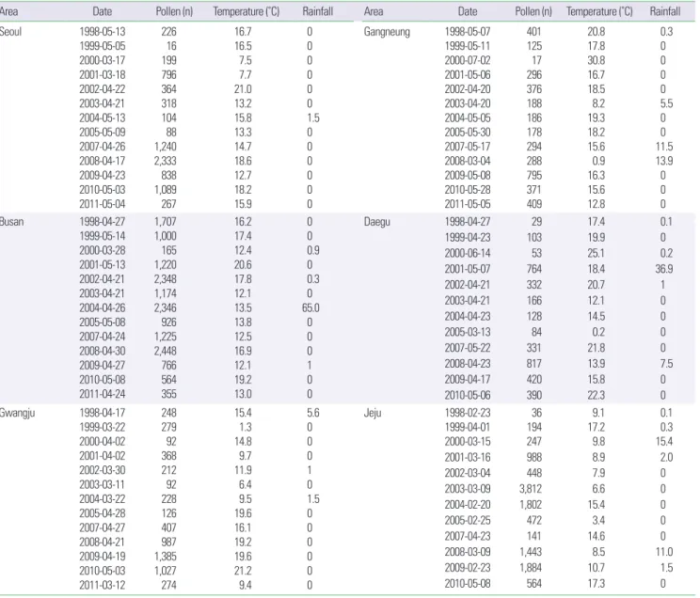Click the Seoul area label

[10, 32]
